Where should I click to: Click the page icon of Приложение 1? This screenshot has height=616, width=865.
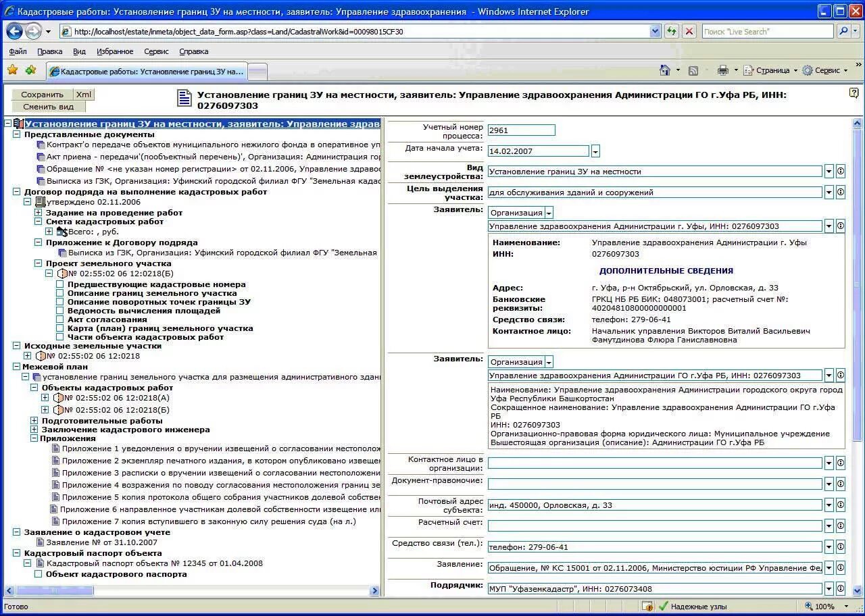pos(56,448)
